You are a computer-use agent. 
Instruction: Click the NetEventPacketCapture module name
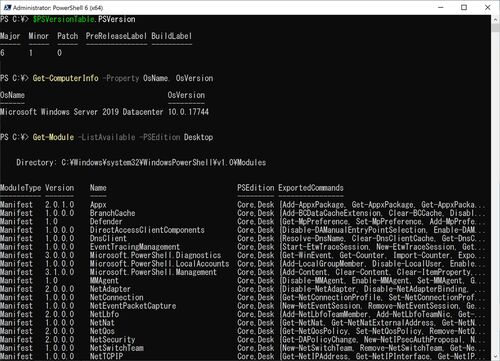pos(133,306)
